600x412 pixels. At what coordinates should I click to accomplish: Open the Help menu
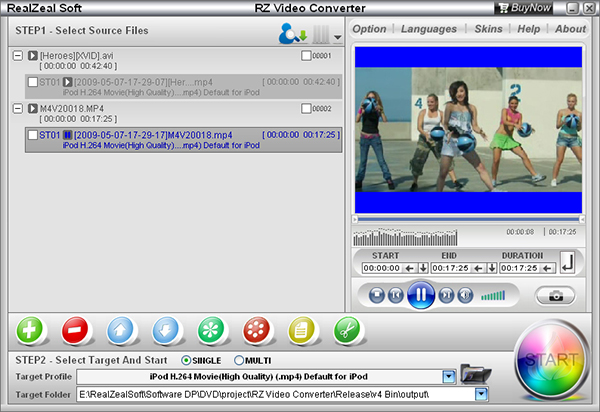click(x=528, y=29)
